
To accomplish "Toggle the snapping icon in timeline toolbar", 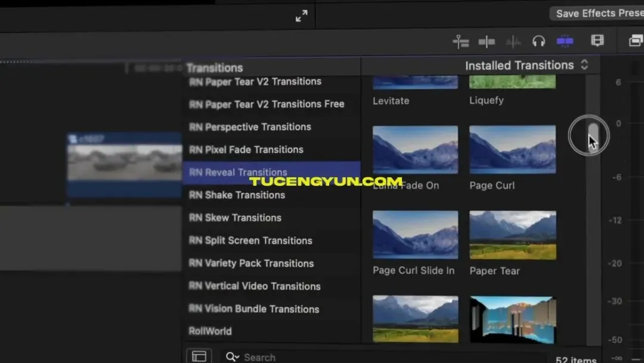I will pos(487,42).
